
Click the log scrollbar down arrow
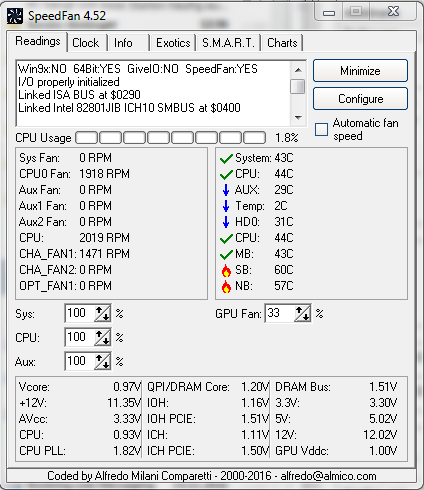[x=298, y=117]
